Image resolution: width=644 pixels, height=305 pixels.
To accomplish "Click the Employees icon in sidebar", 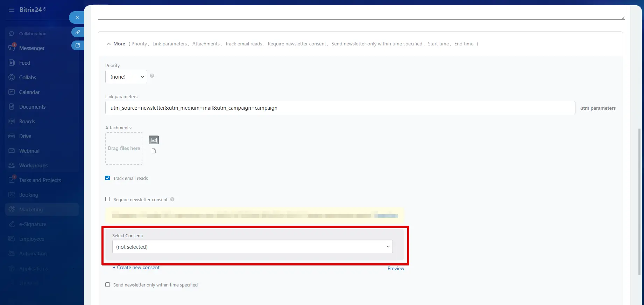I will click(x=12, y=239).
